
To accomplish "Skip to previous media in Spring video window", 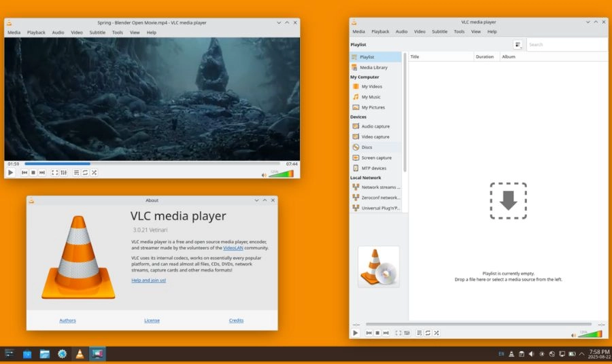I will point(24,172).
